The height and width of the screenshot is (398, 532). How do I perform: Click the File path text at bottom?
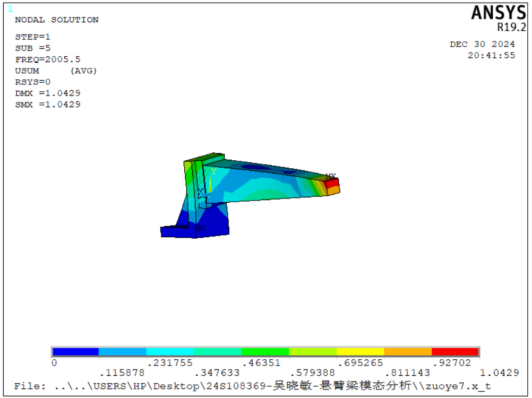(252, 386)
